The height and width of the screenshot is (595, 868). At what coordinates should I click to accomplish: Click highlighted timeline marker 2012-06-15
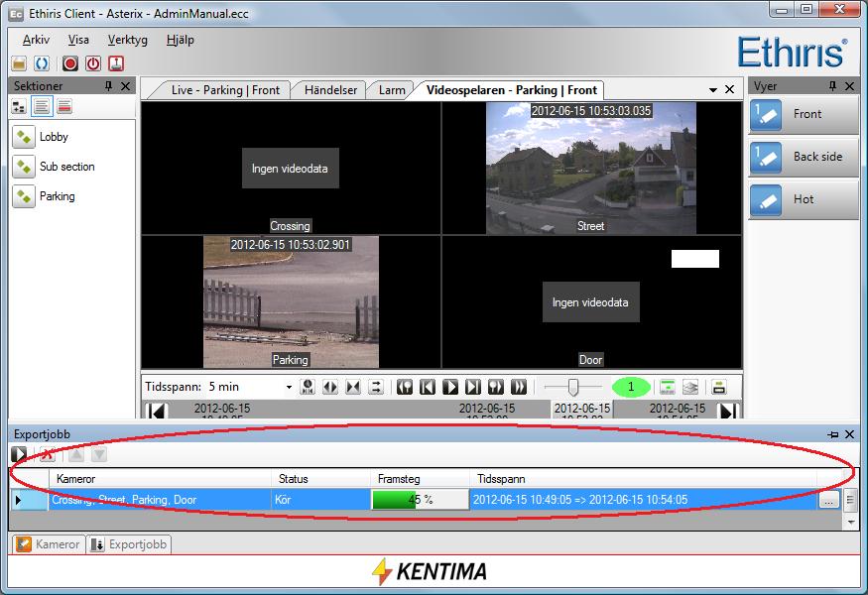tap(581, 410)
